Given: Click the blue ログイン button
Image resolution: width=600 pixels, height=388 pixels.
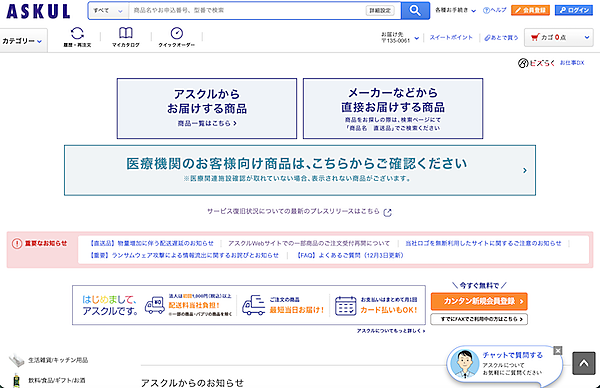Looking at the screenshot, I should (x=574, y=10).
